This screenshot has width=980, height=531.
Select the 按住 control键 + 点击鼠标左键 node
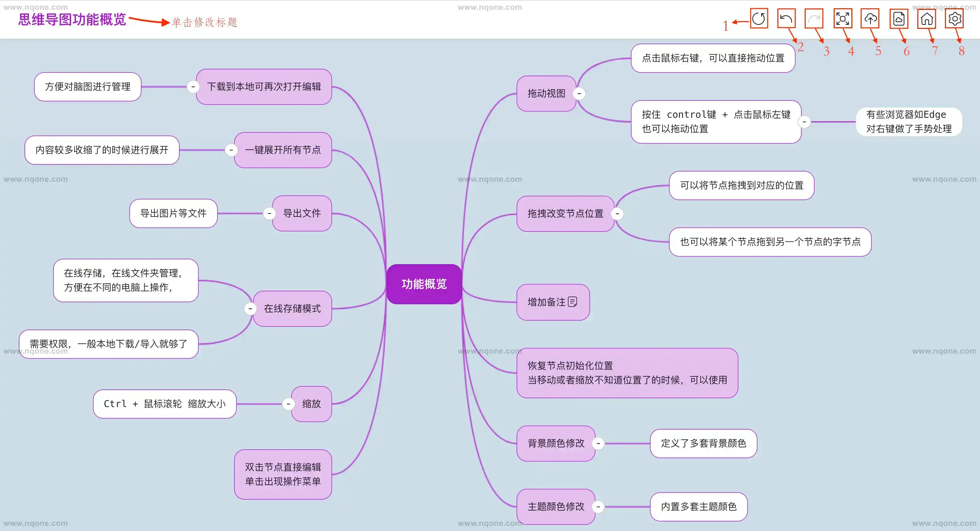[x=716, y=122]
